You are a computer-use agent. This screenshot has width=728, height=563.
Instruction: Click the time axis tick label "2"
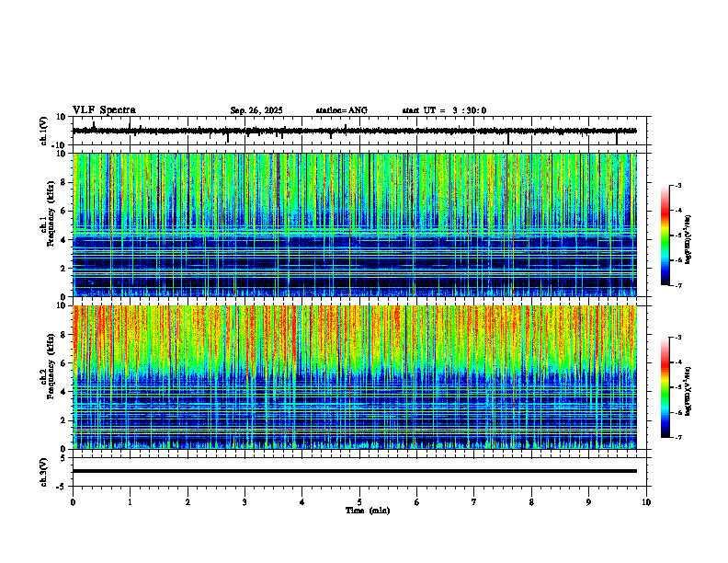188,502
